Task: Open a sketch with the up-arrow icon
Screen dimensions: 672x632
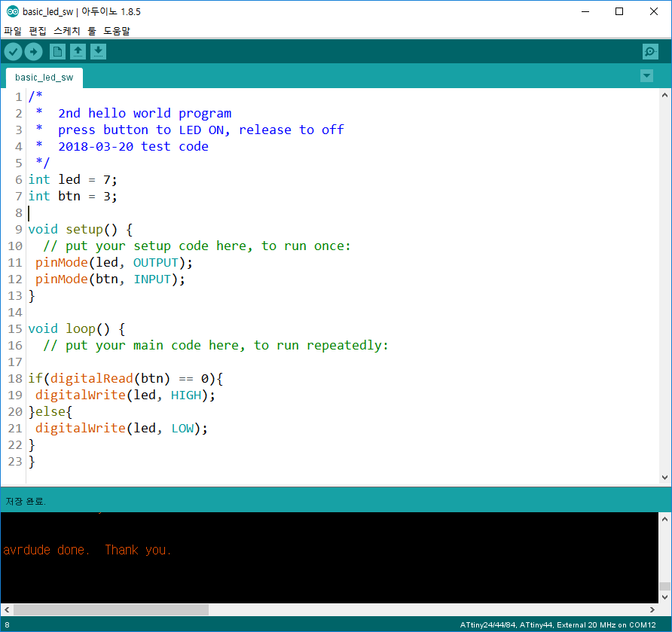Action: point(78,52)
